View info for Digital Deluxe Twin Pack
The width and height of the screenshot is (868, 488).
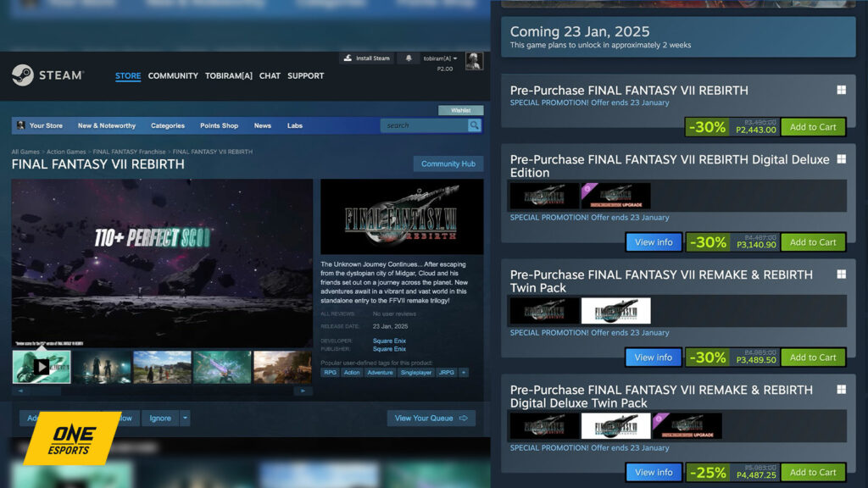tap(654, 472)
